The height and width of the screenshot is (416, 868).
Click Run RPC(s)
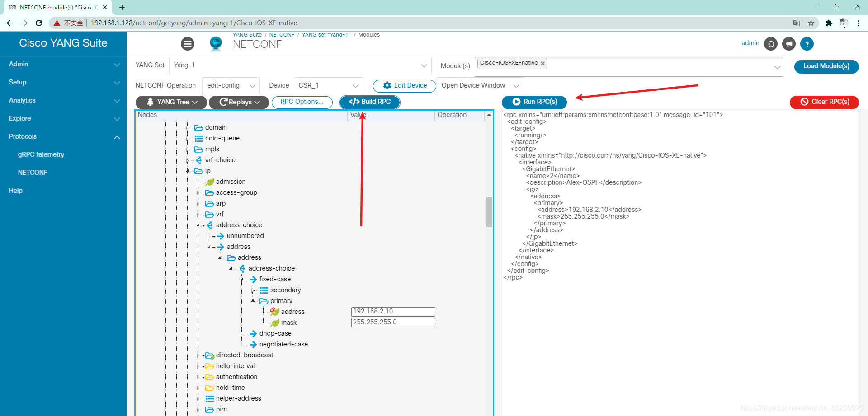[534, 102]
